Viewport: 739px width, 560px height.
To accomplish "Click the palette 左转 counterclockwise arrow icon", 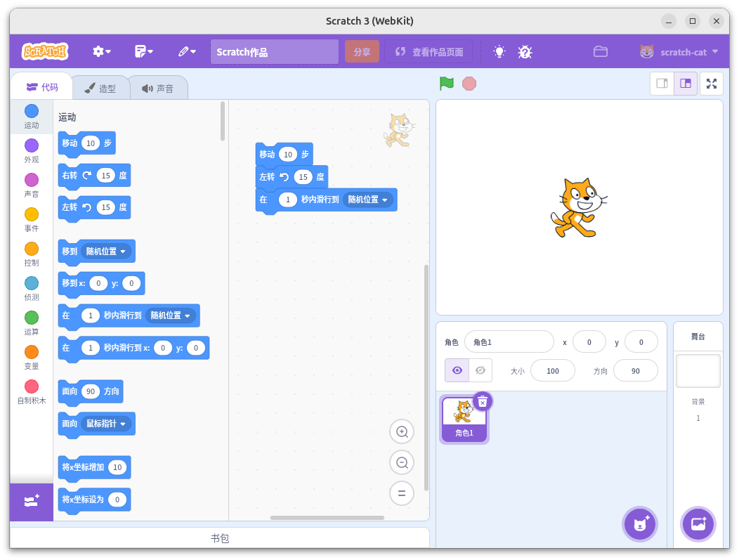I will tap(87, 207).
